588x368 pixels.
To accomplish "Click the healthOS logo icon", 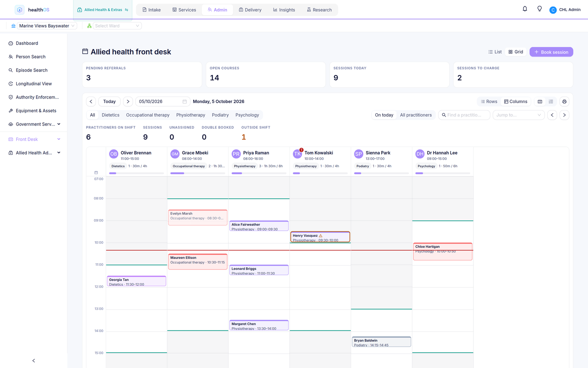I will [20, 10].
